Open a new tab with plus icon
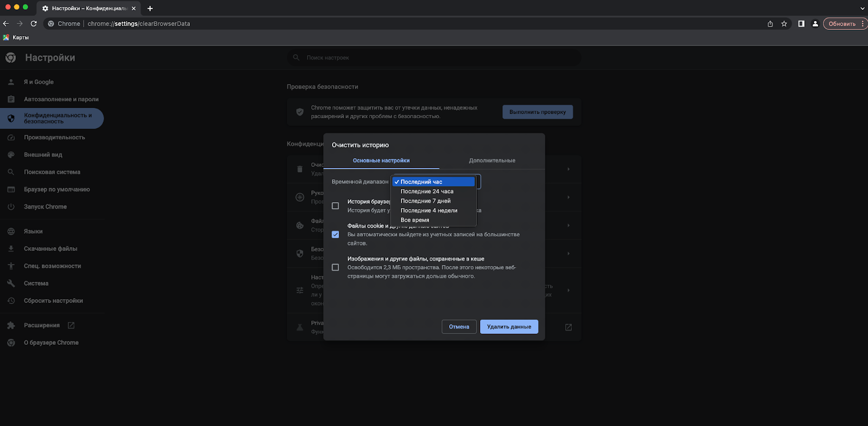The height and width of the screenshot is (426, 868). (150, 9)
